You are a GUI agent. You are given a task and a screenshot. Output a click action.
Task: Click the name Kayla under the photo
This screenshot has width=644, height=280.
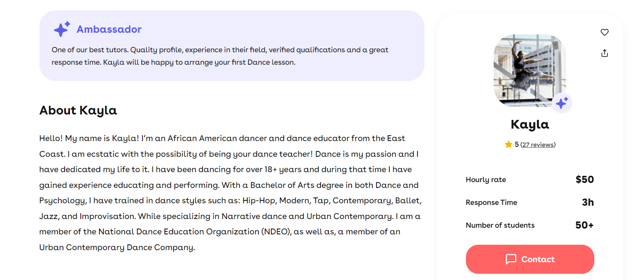point(530,124)
